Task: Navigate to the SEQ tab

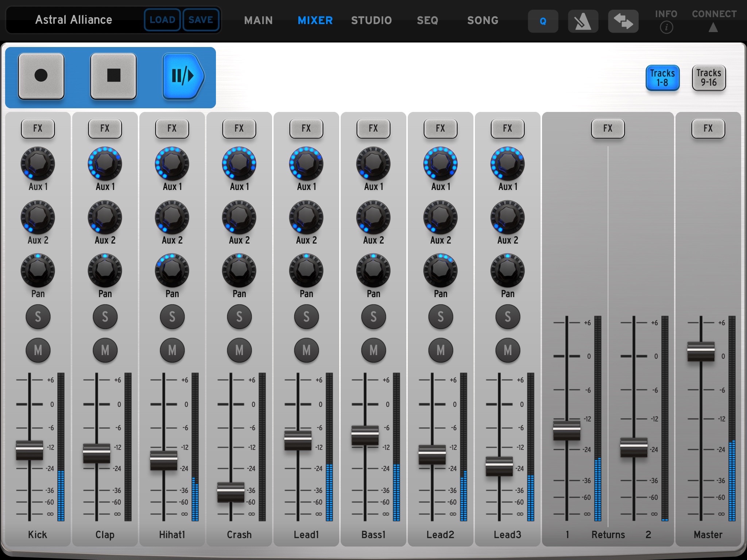Action: (x=428, y=20)
